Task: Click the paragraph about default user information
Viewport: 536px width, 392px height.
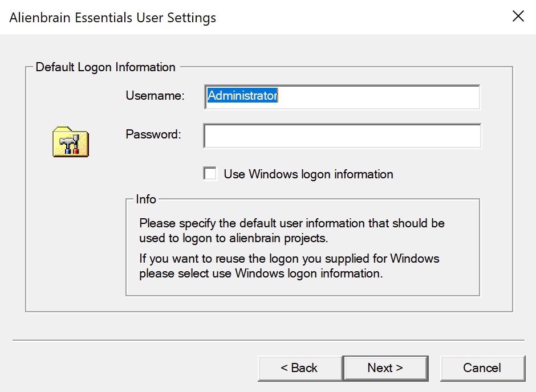Action: tap(291, 230)
